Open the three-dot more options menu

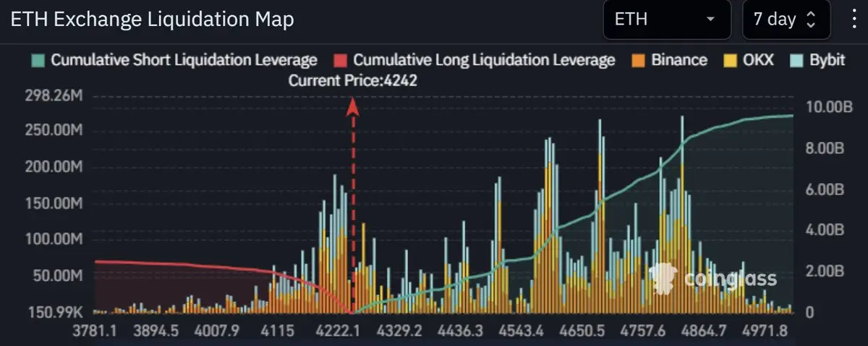pyautogui.click(x=854, y=19)
